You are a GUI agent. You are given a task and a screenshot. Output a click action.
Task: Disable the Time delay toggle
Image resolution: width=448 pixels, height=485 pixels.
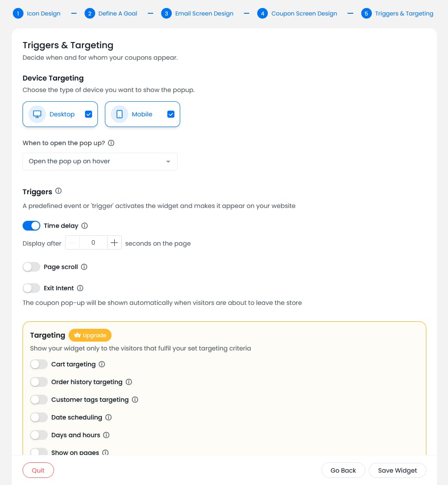31,226
